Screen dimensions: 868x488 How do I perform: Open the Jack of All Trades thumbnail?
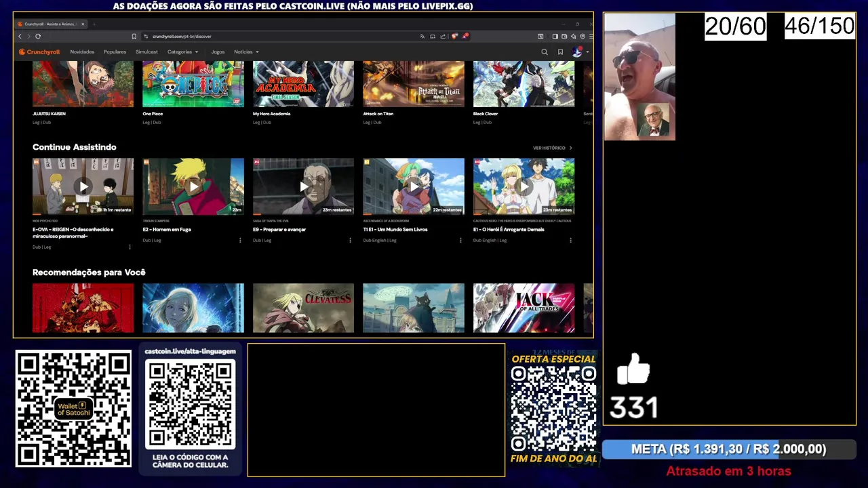[x=524, y=308]
